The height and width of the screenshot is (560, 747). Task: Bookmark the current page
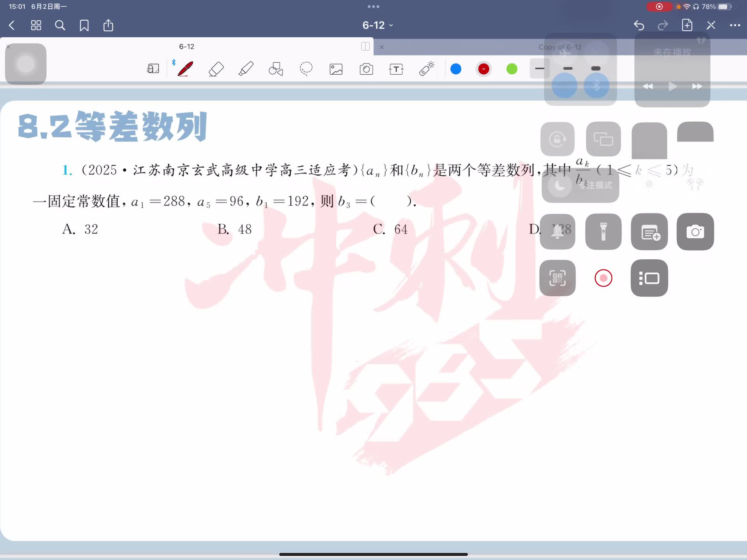coord(84,25)
